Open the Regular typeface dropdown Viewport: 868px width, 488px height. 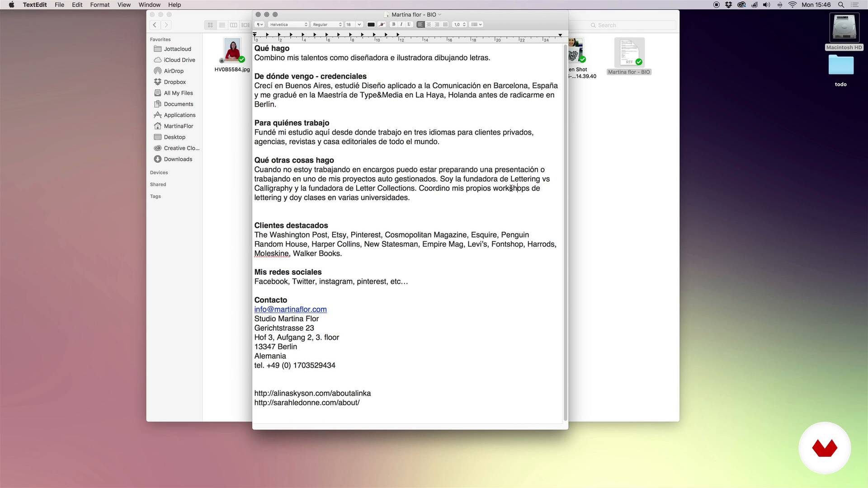click(327, 24)
